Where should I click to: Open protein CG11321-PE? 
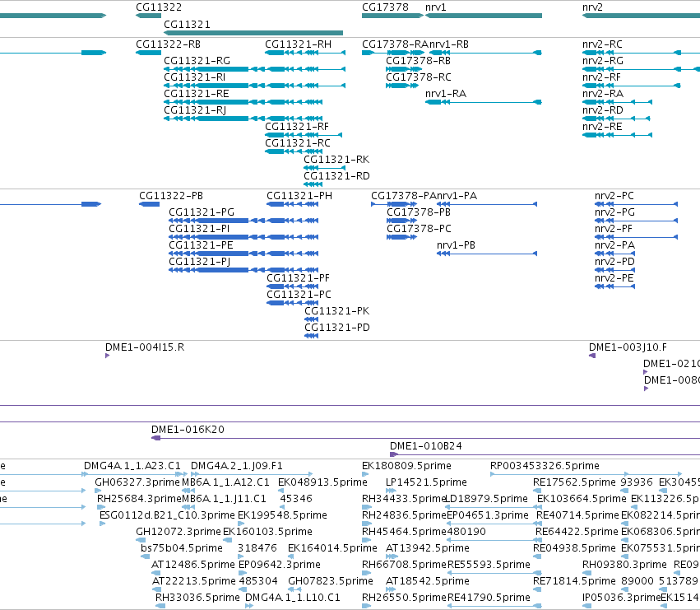243,254
